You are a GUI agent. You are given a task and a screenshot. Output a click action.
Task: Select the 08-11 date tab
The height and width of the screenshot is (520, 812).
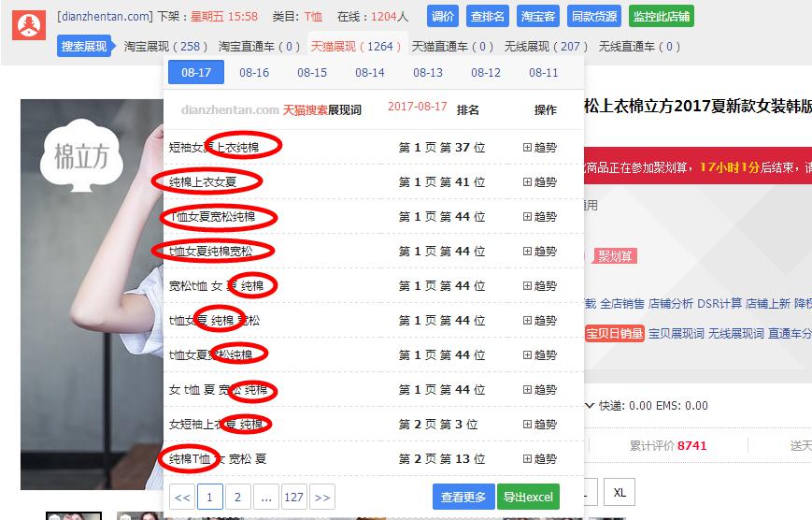(543, 73)
